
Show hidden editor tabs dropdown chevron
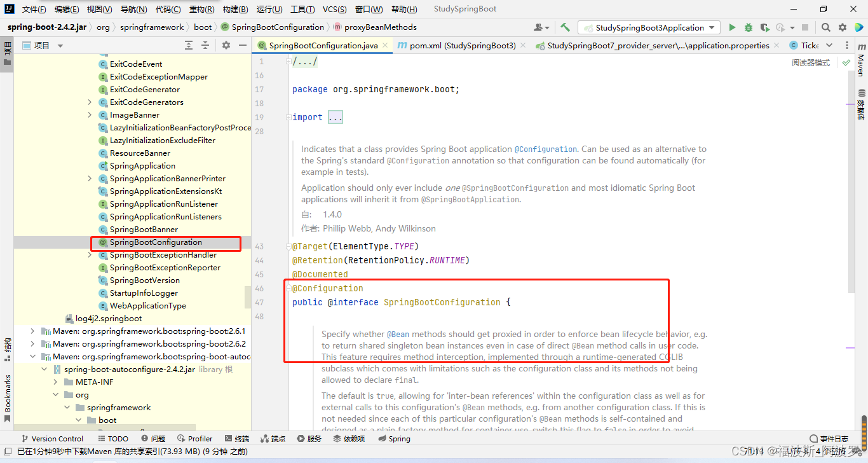click(830, 45)
